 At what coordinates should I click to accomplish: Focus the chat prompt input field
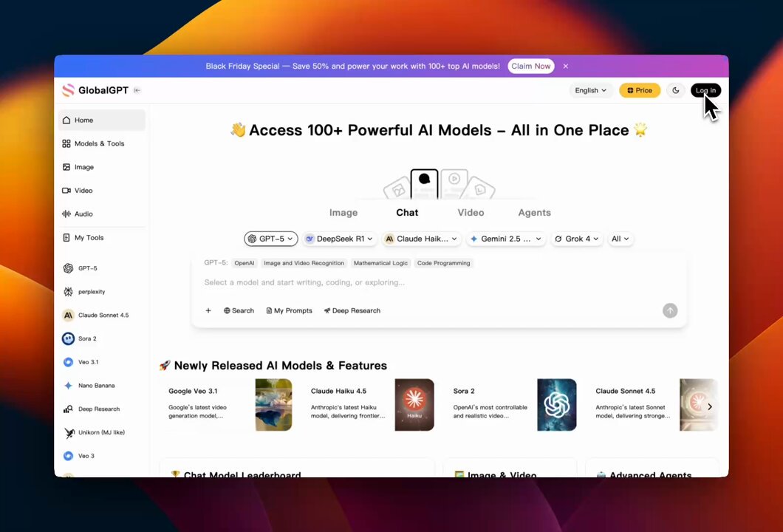[x=439, y=283]
